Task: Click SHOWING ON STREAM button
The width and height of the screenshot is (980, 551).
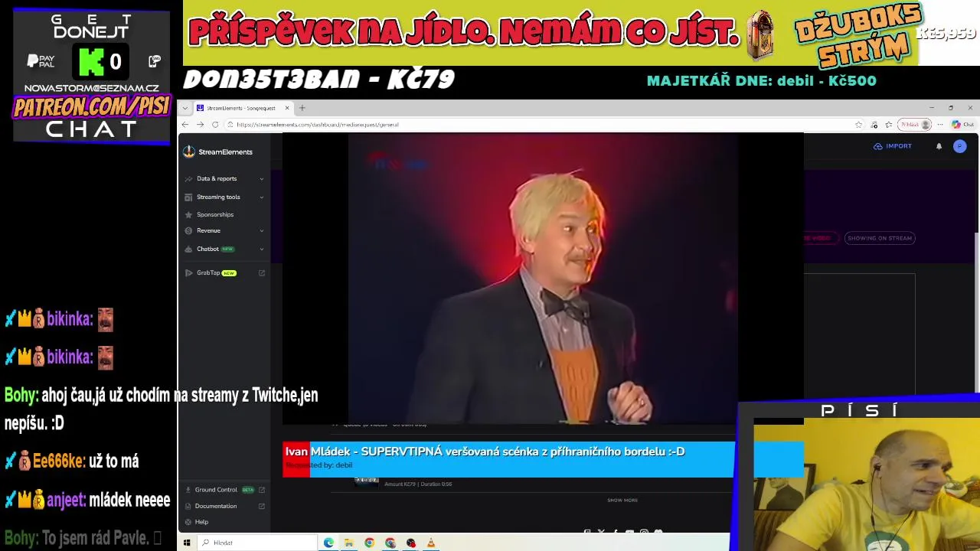Action: tap(880, 238)
